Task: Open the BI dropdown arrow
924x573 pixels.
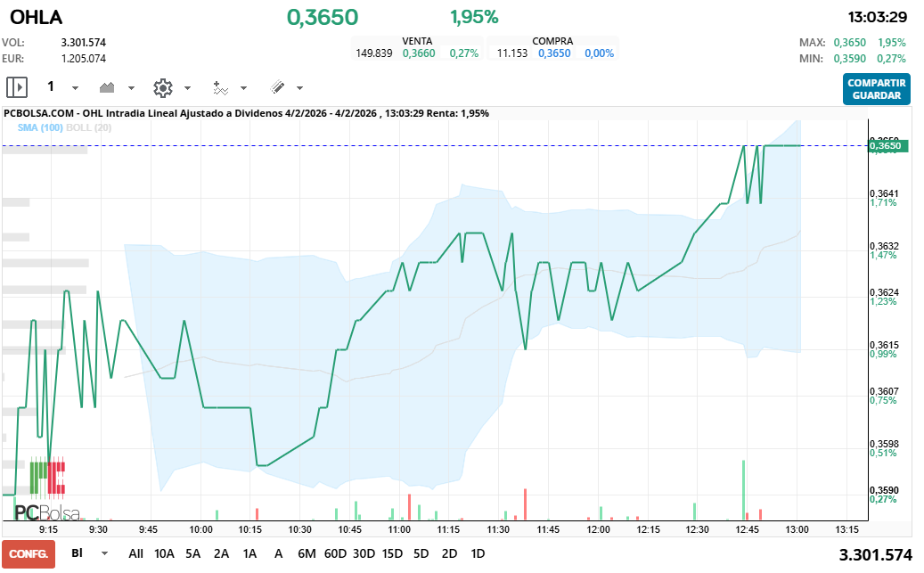Action: coord(105,553)
